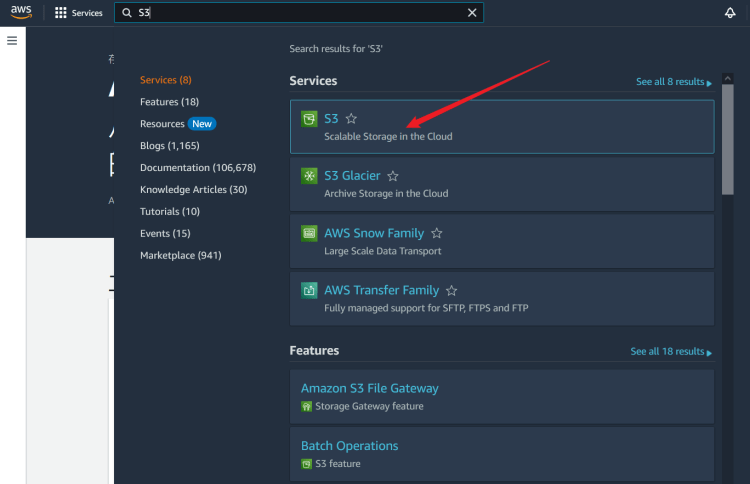Open the hamburger side menu
The width and height of the screenshot is (750, 484).
pyautogui.click(x=12, y=41)
